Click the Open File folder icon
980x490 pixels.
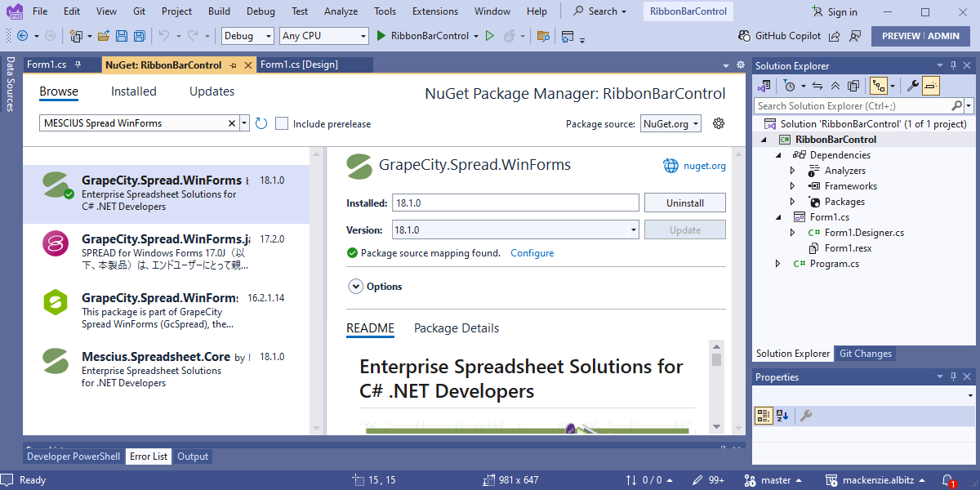click(104, 36)
